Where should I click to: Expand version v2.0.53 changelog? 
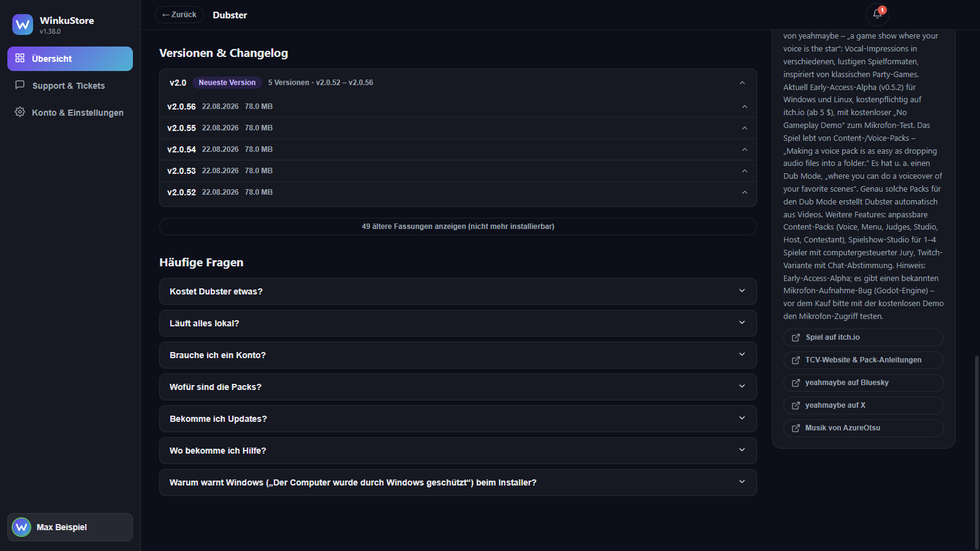point(745,171)
